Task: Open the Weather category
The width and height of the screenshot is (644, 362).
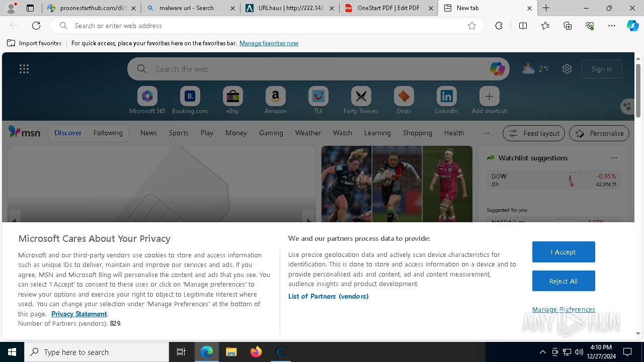Action: coord(308,133)
